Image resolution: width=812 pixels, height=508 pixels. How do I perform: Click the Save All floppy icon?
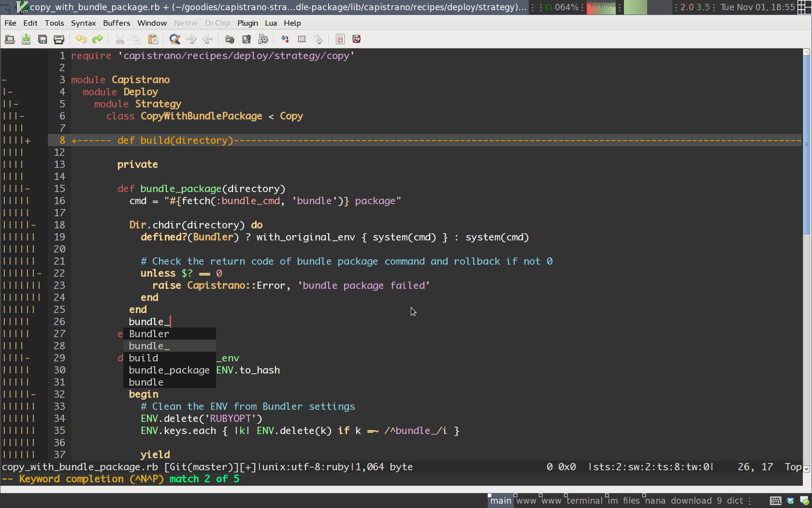pyautogui.click(x=43, y=39)
